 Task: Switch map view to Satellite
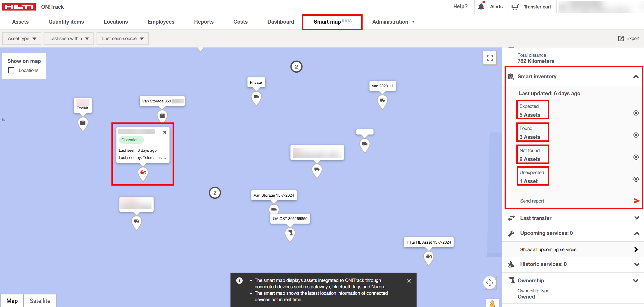(40, 301)
